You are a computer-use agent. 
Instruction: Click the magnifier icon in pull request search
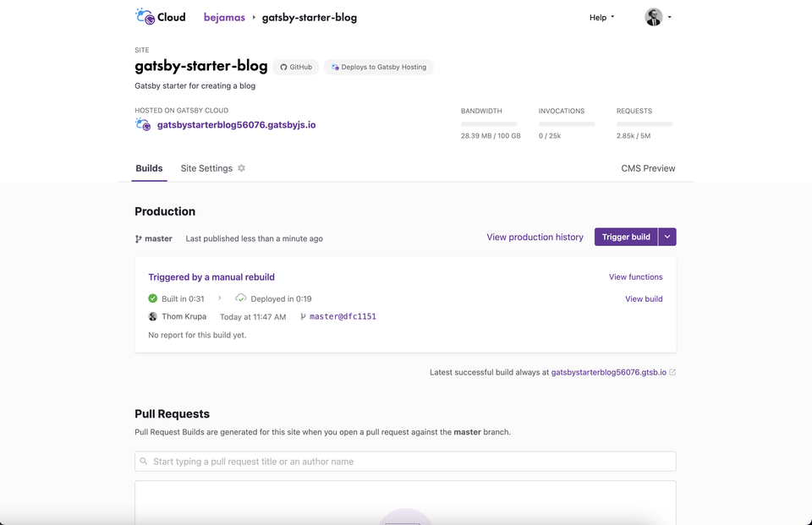tap(144, 461)
